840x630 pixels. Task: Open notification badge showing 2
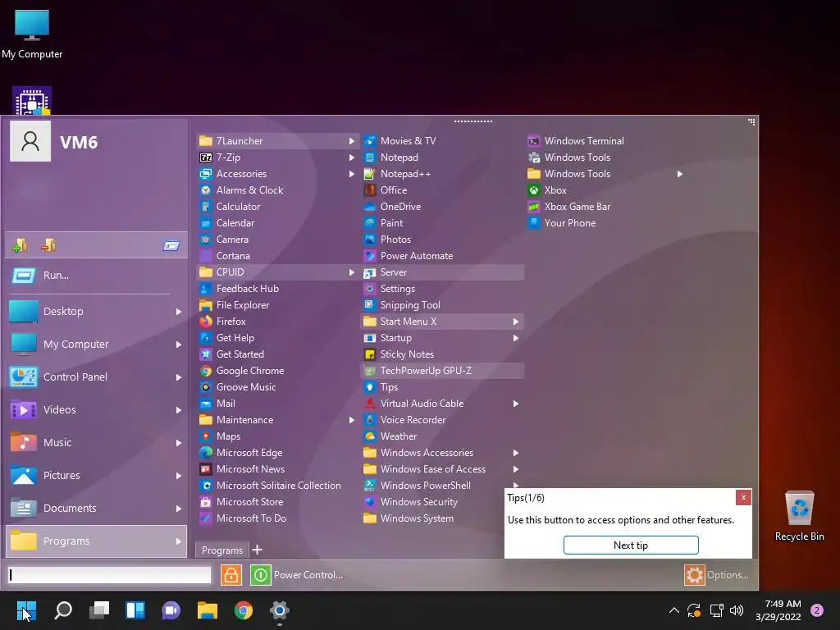(x=817, y=610)
